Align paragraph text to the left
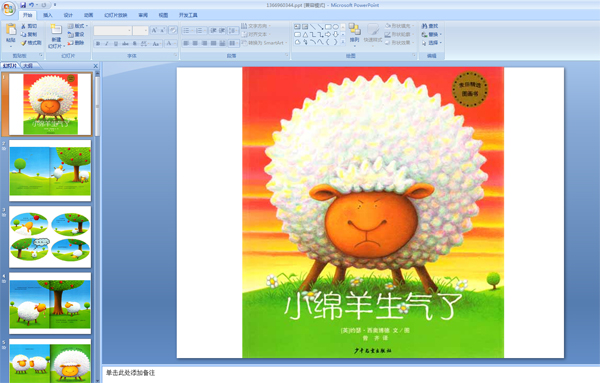This screenshot has height=383, width=600. pos(186,43)
